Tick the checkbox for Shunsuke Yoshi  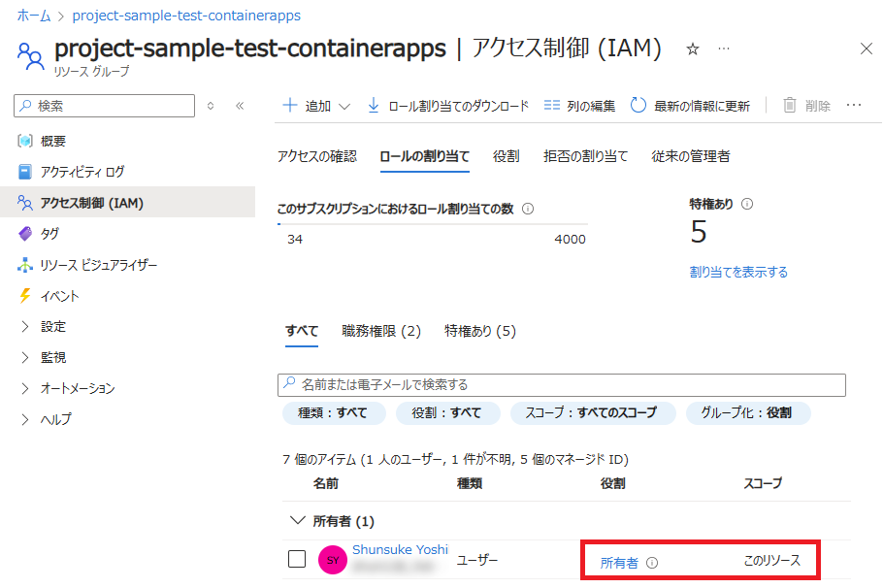[298, 559]
